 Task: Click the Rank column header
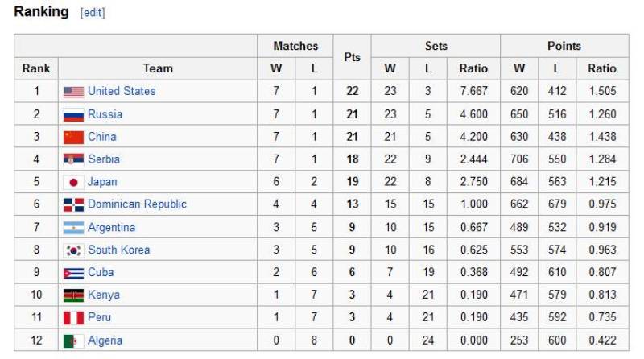(36, 68)
